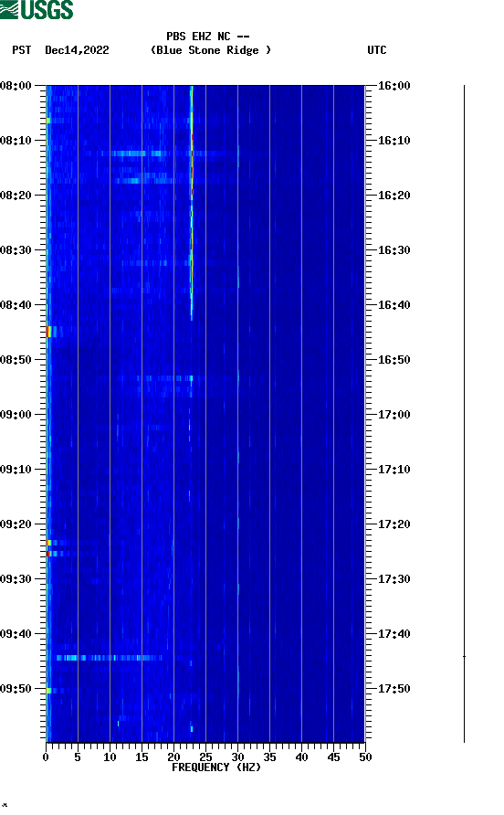The width and height of the screenshot is (504, 815).
Task: Click the 15 Hz frequency tick label
Action: pos(142,757)
